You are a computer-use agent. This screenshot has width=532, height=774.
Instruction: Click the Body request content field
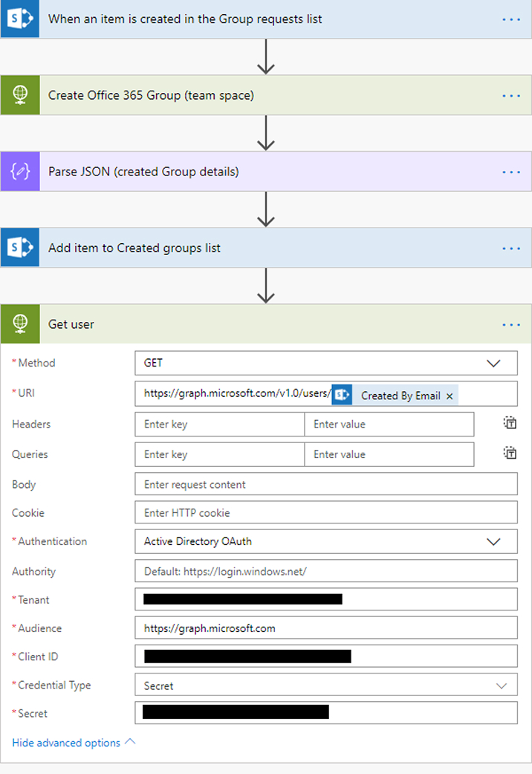325,483
